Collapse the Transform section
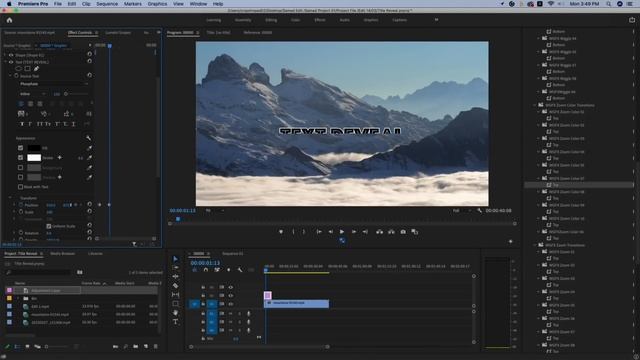The width and height of the screenshot is (640, 360). 11,198
